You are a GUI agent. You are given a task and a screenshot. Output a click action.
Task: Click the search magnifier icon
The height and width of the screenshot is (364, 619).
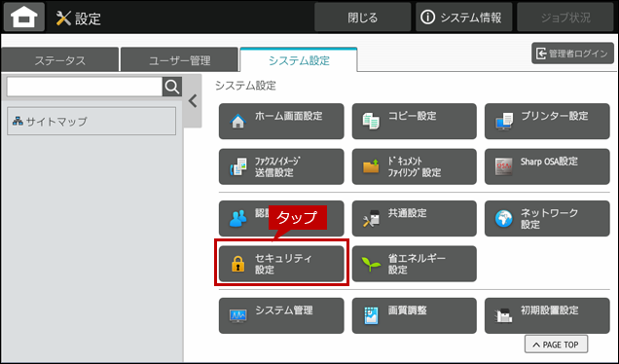(172, 87)
